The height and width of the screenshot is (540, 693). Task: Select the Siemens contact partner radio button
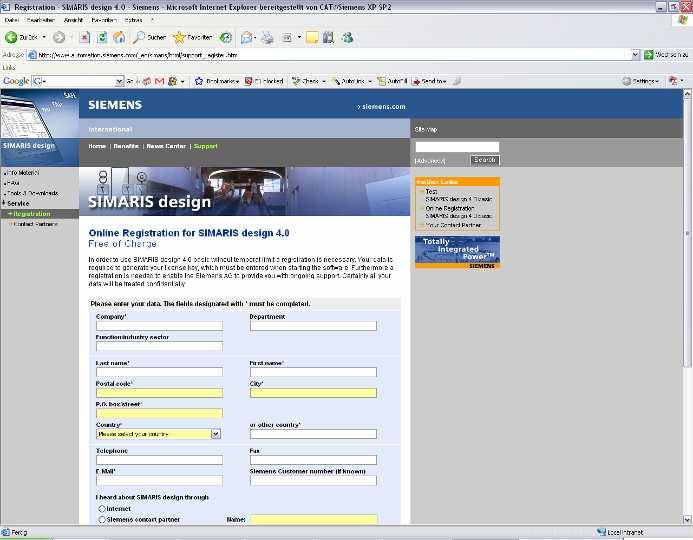(102, 520)
